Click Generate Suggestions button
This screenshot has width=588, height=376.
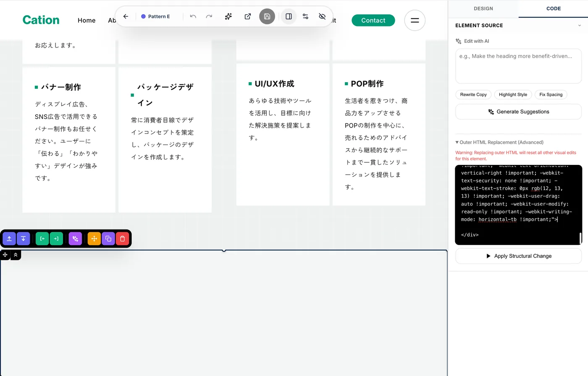point(518,112)
